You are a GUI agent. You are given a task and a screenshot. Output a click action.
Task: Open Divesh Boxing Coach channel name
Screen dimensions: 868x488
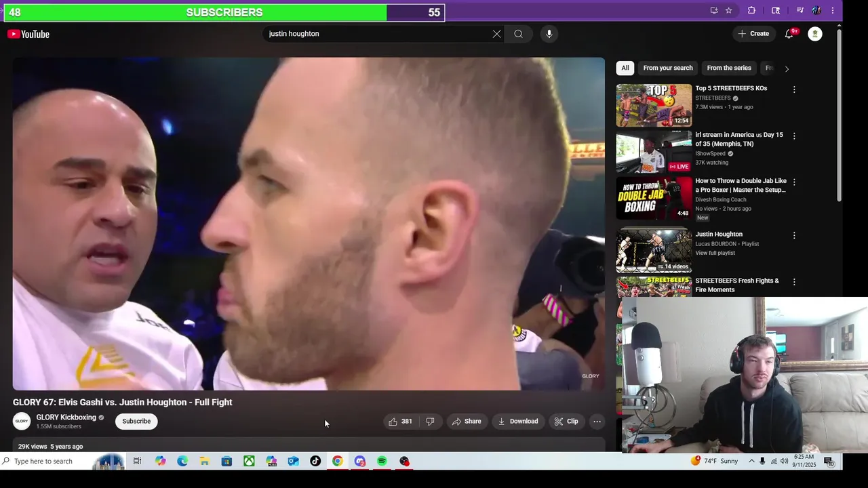point(721,200)
